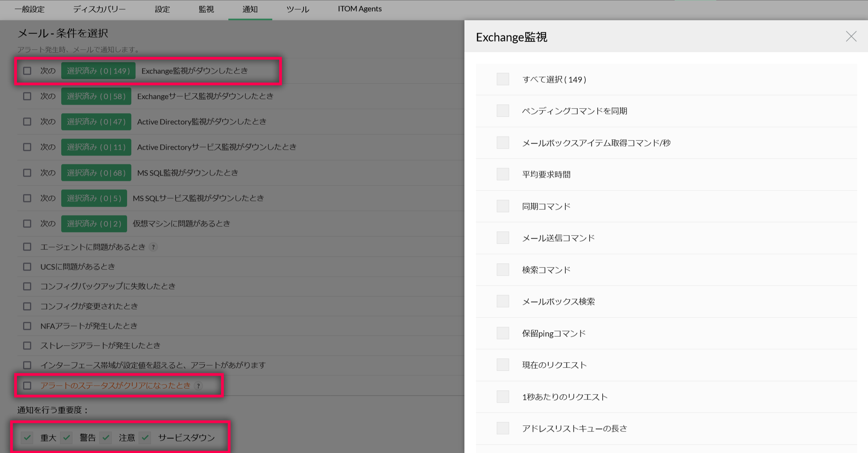Check UCSに問題があるとき condition
Image resolution: width=868 pixels, height=453 pixels.
27,267
